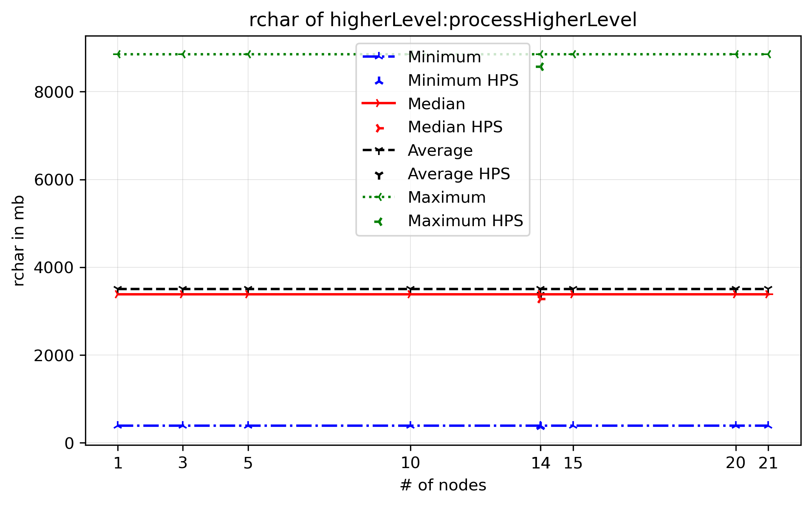Click the y-axis tick label '4000'
812x505 pixels.
tap(54, 268)
